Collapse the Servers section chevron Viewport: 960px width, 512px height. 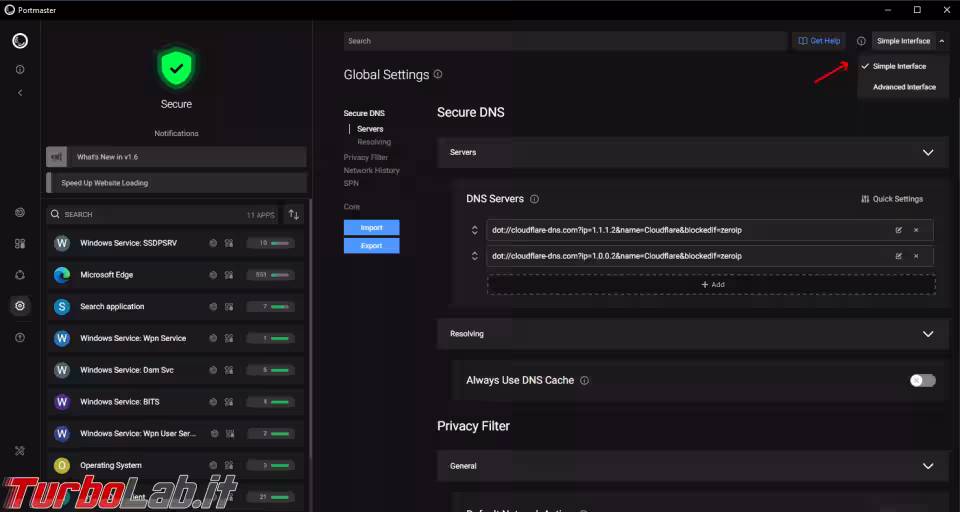point(928,152)
